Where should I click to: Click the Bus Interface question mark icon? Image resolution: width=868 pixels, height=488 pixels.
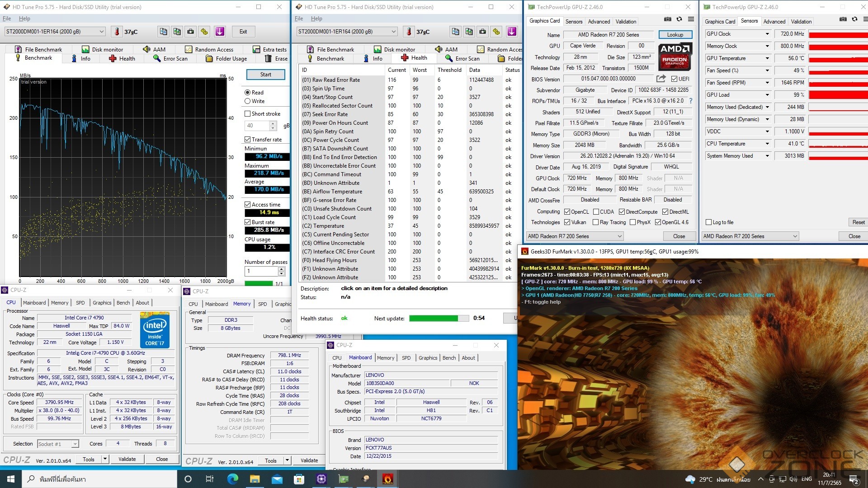691,101
